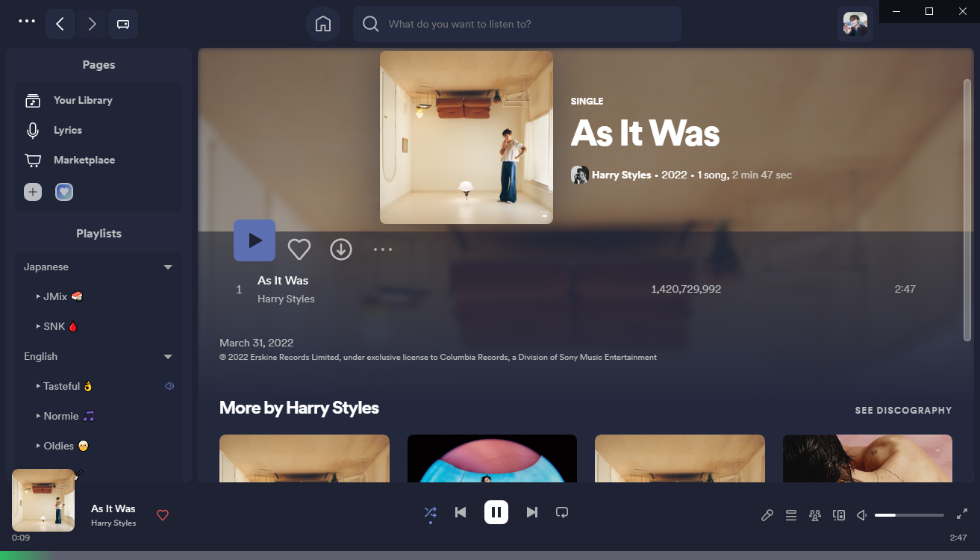Create a new playlist with the plus icon

click(x=32, y=192)
